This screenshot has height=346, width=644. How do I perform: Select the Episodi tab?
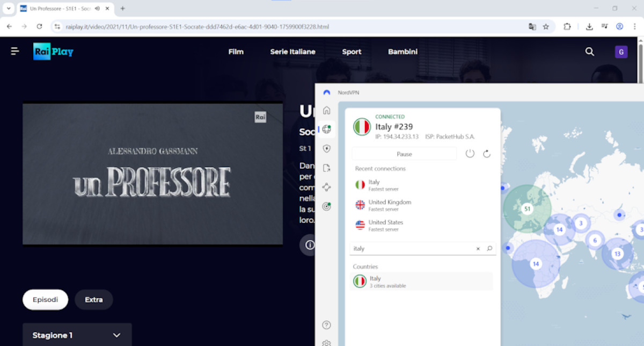point(45,300)
